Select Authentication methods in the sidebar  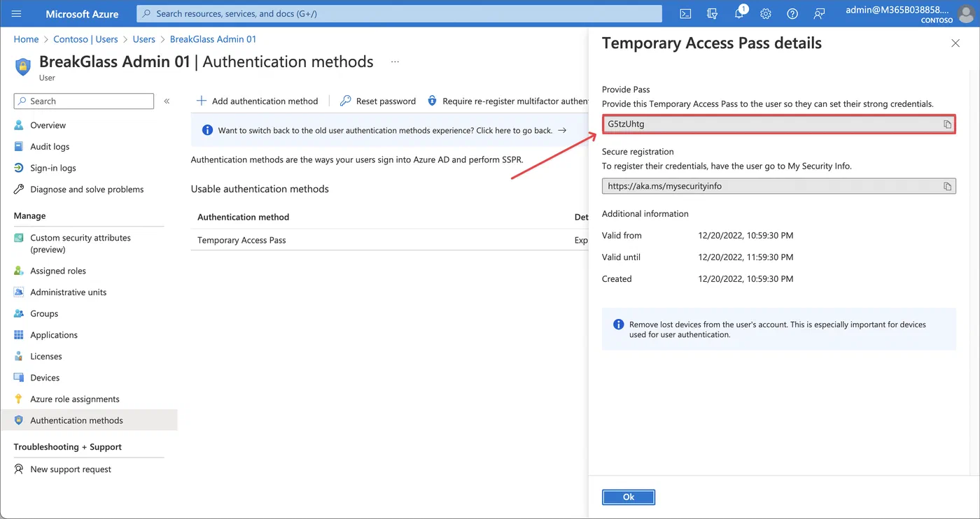click(x=88, y=420)
